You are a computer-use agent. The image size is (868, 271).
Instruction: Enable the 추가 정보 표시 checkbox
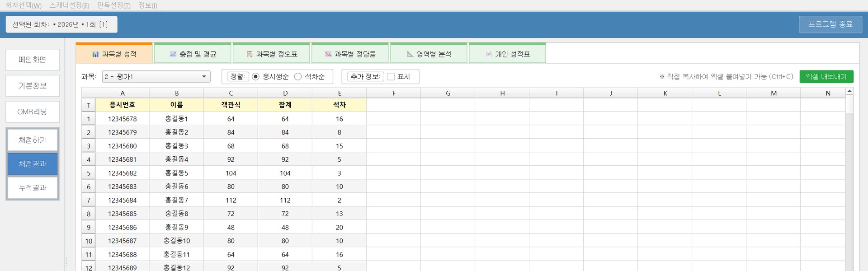point(391,77)
